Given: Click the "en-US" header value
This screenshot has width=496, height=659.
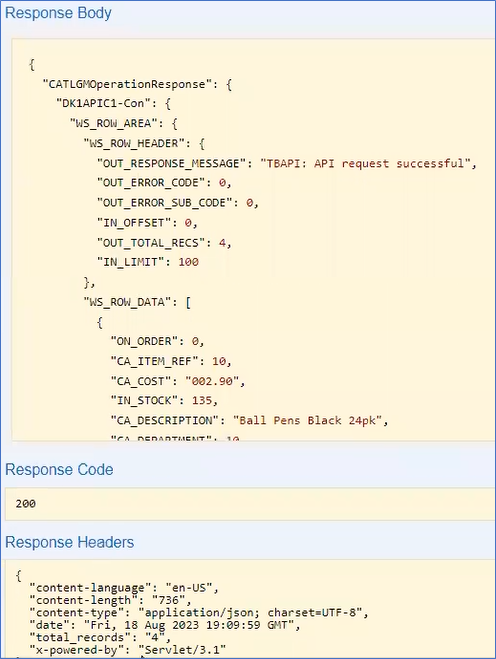Looking at the screenshot, I should 189,588.
